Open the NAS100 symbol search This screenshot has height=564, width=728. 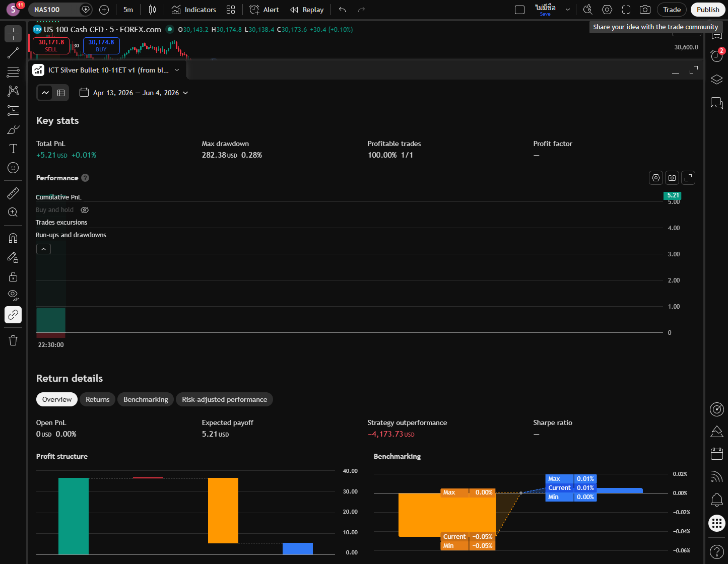53,10
